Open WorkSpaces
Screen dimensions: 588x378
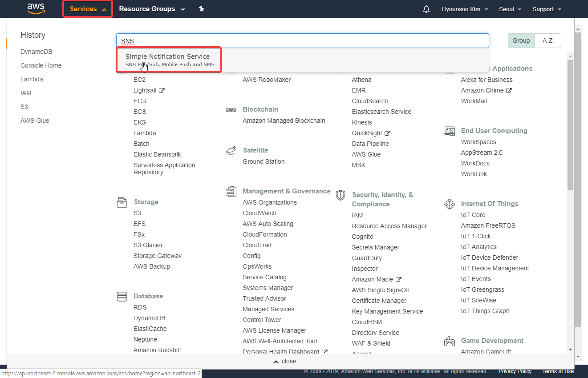[x=479, y=142]
